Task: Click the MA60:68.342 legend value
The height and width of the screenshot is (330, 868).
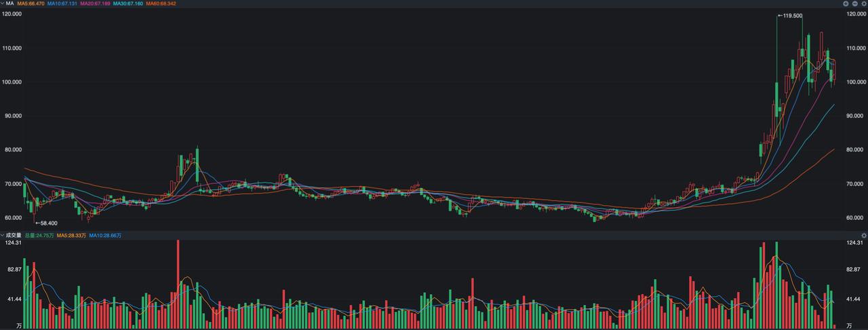Action: coord(161,3)
